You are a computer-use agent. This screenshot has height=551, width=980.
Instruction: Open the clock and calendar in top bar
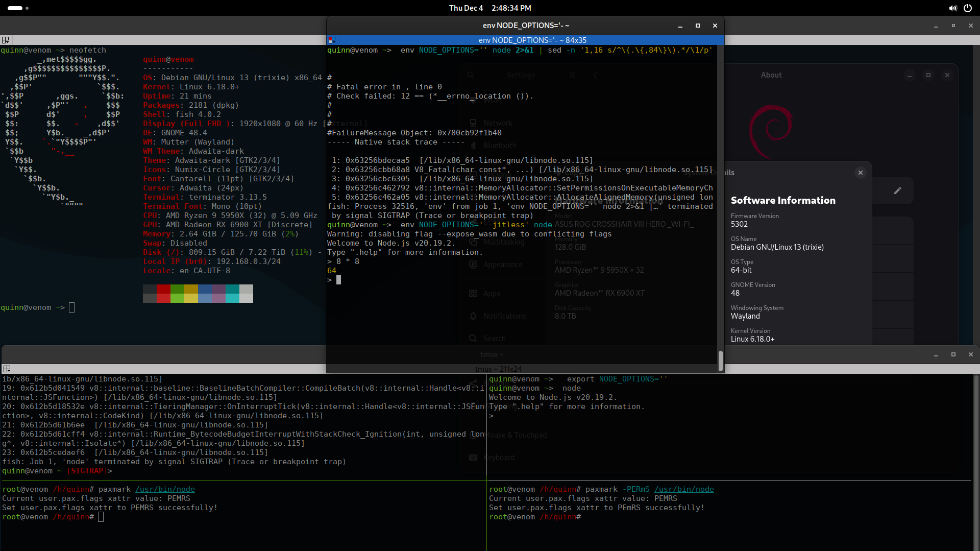click(490, 8)
